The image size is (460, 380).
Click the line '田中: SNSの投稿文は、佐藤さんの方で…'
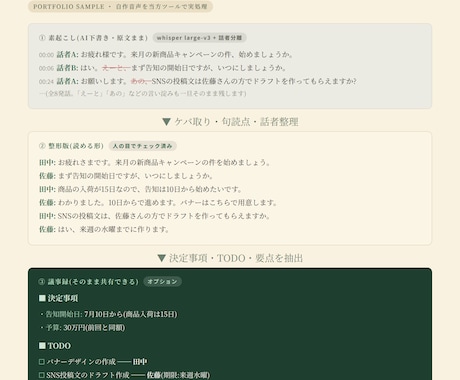[x=155, y=216]
